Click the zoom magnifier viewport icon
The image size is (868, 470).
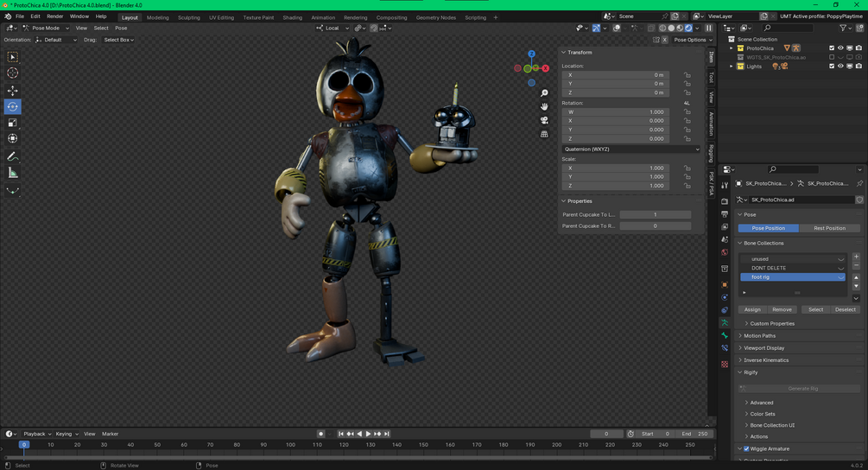tap(544, 92)
